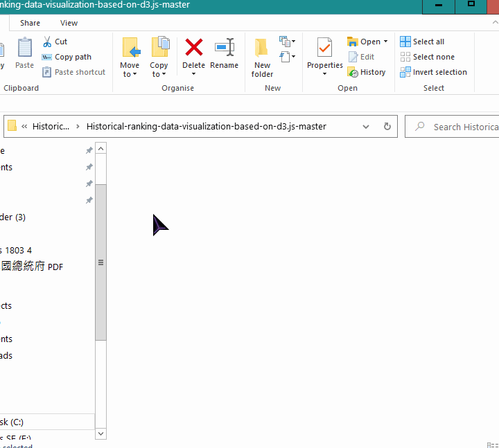Click the Properties checkmark icon
Image resolution: width=499 pixels, height=448 pixels.
tap(324, 47)
